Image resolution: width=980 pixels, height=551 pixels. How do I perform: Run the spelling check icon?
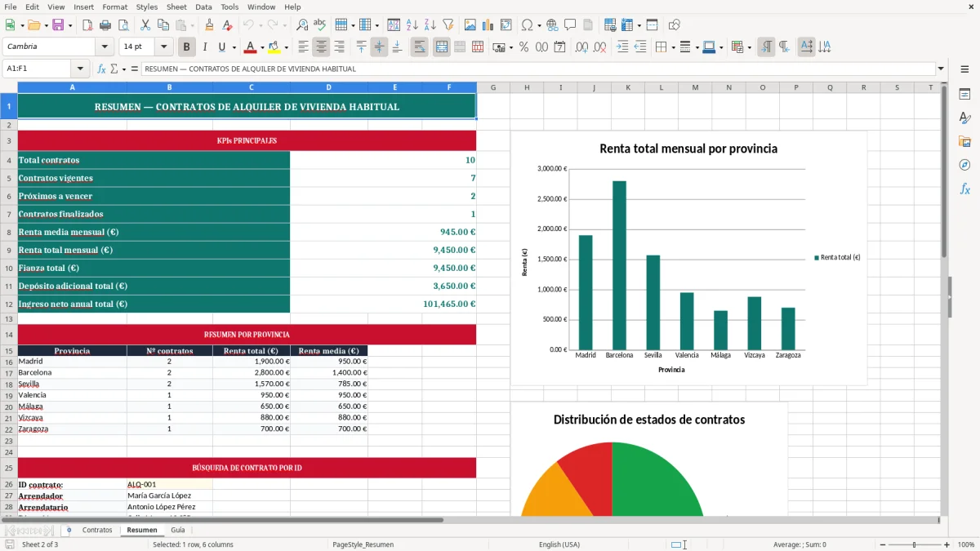pos(319,25)
